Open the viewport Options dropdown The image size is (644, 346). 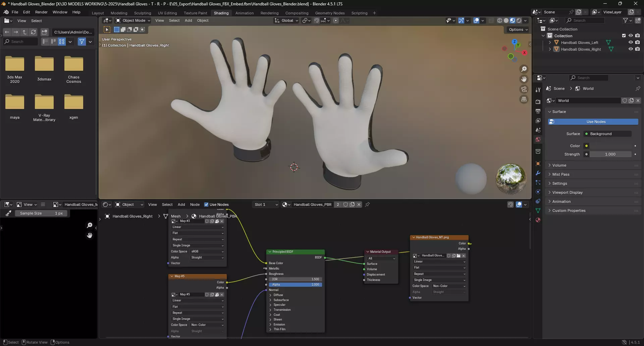(x=518, y=30)
